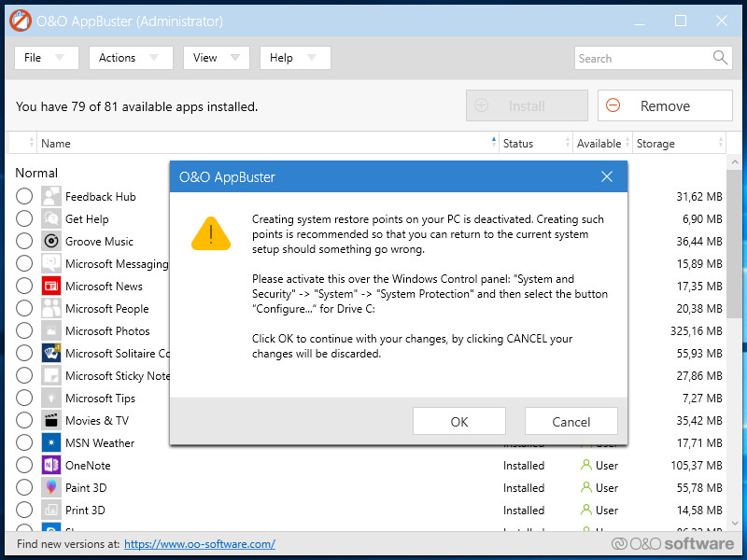Screen dimensions: 747x560
Task: Click the user icon in the Paint 3D row
Action: pos(586,487)
